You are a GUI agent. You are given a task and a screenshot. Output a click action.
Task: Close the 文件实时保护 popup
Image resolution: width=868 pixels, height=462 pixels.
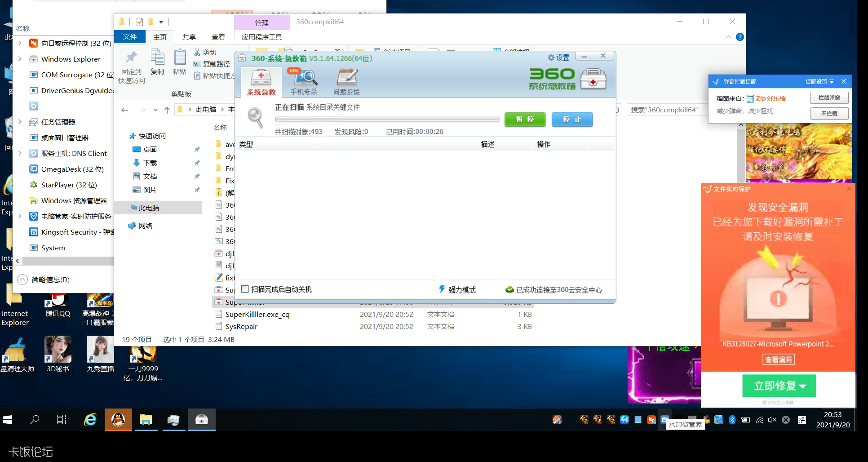pos(849,188)
